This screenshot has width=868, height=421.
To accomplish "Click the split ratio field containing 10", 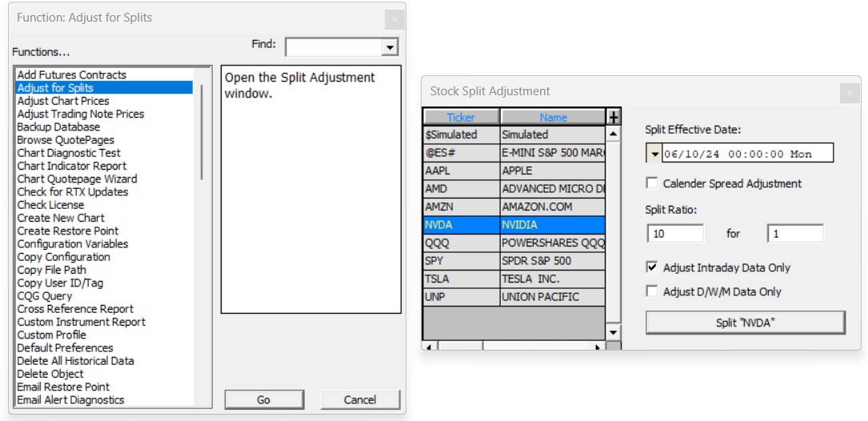I will pyautogui.click(x=674, y=234).
